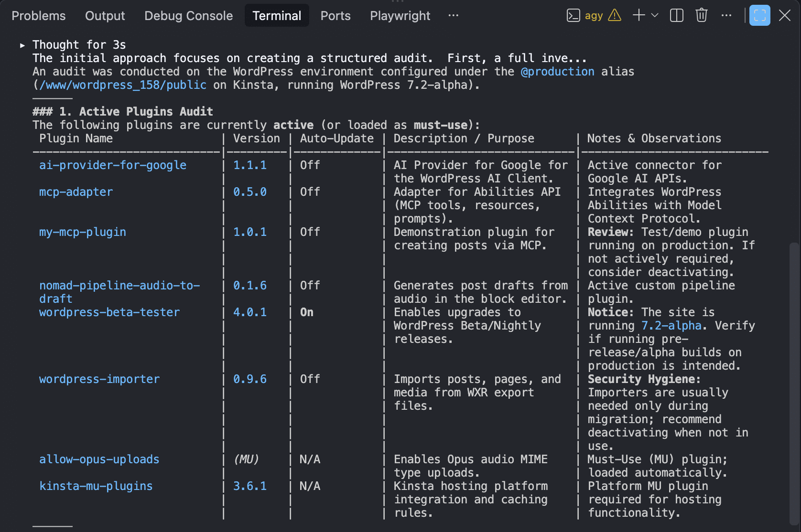Screen dimensions: 801x532
Task: Click the (MU) version cell
Action: pyautogui.click(x=247, y=459)
